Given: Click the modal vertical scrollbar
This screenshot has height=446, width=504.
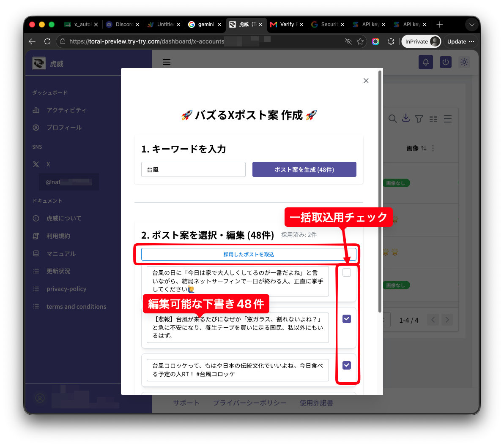Looking at the screenshot, I should coord(380,191).
